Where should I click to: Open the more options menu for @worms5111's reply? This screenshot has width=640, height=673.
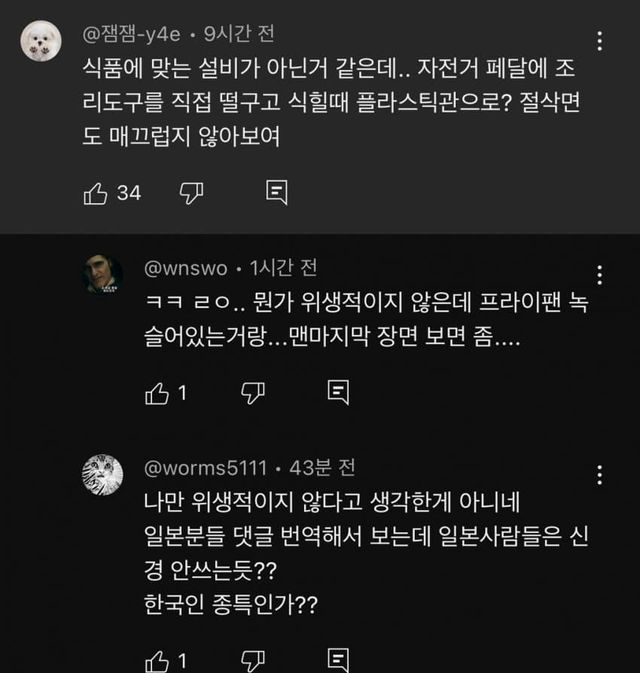pos(598,474)
